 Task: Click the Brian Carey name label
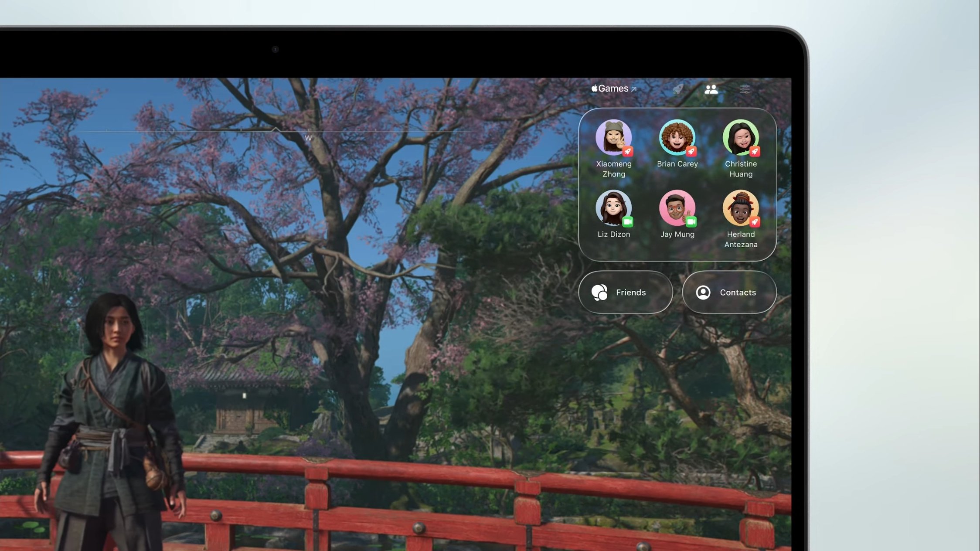click(x=677, y=164)
